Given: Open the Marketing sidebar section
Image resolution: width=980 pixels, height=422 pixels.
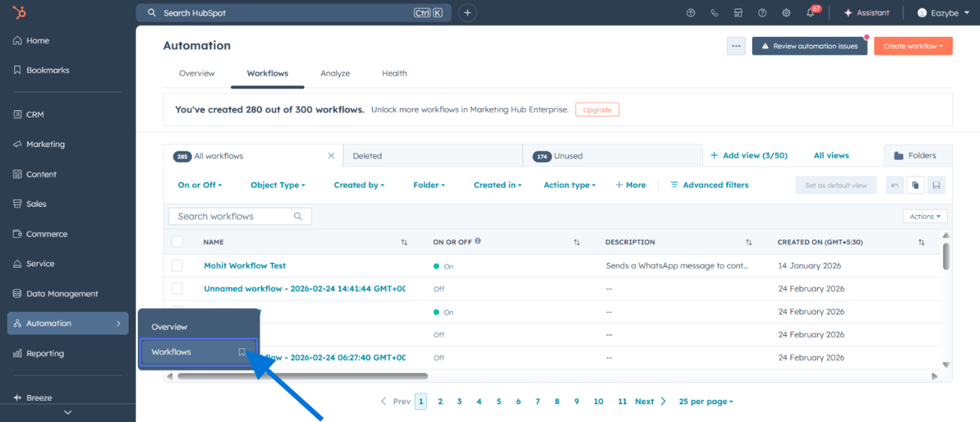Looking at the screenshot, I should [x=39, y=144].
